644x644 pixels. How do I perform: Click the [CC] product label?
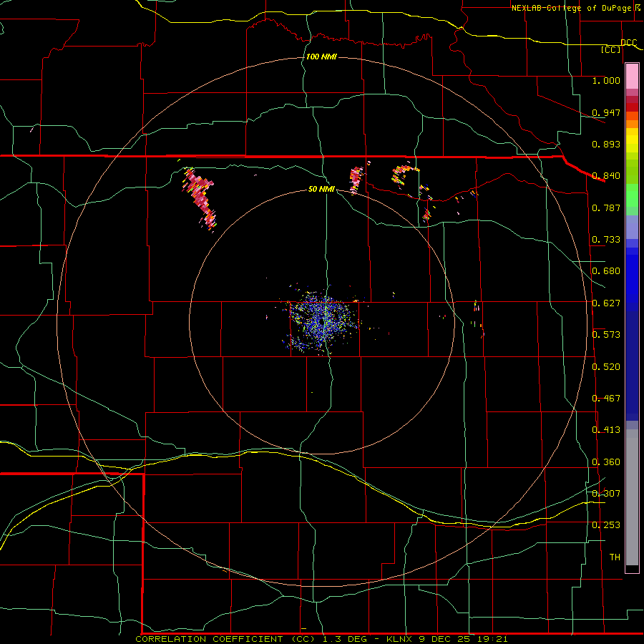click(x=611, y=49)
